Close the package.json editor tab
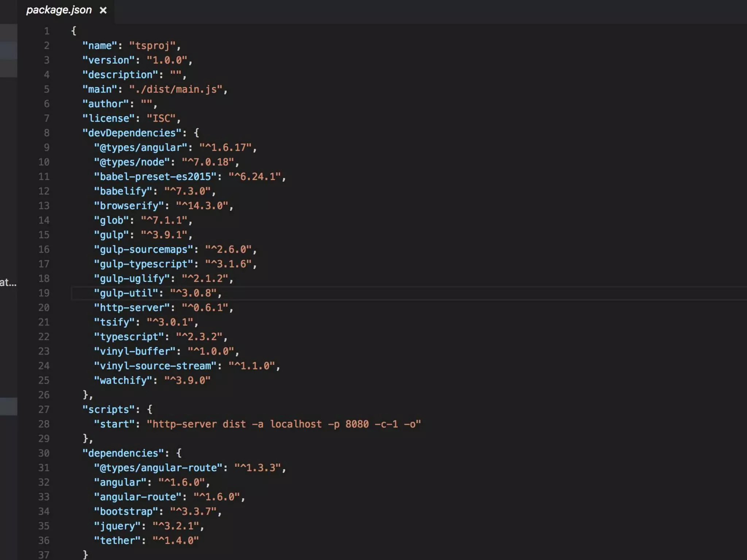The width and height of the screenshot is (747, 560). (x=103, y=11)
